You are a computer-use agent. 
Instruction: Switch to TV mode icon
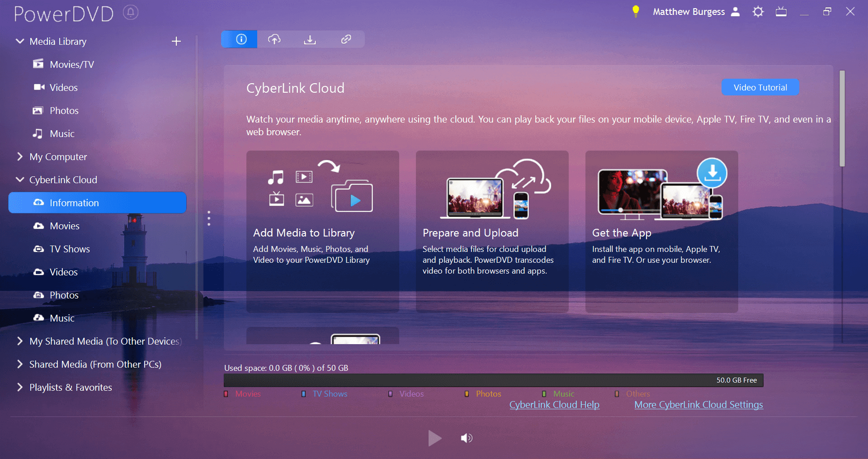click(x=781, y=12)
